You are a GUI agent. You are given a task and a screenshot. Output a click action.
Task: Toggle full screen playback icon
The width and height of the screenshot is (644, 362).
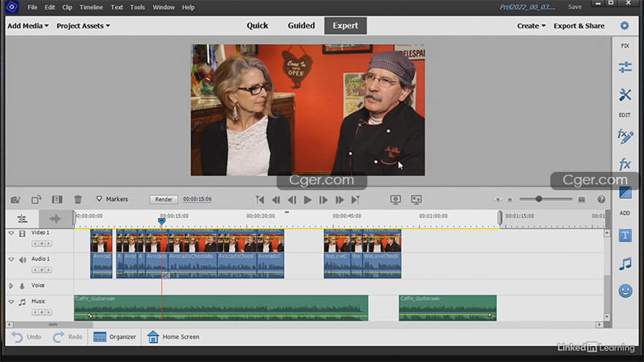416,200
